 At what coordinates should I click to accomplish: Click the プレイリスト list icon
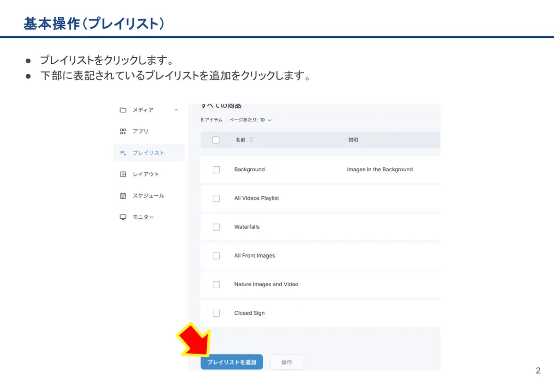[123, 153]
